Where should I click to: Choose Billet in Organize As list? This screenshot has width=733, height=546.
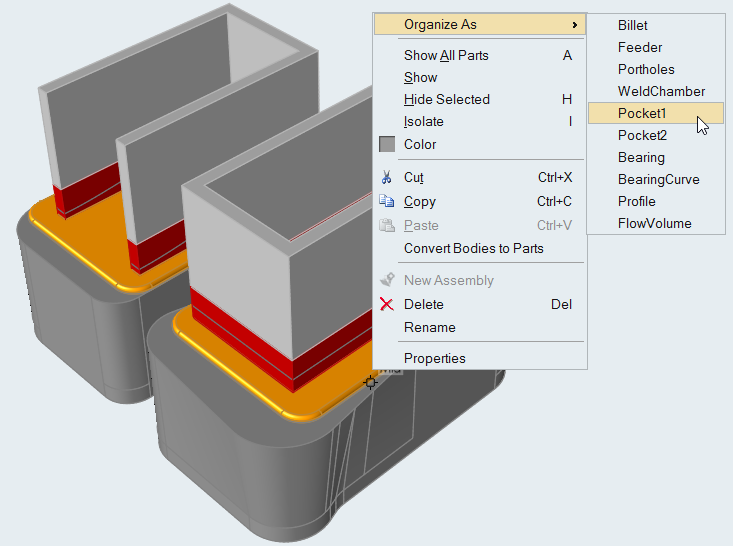[632, 26]
